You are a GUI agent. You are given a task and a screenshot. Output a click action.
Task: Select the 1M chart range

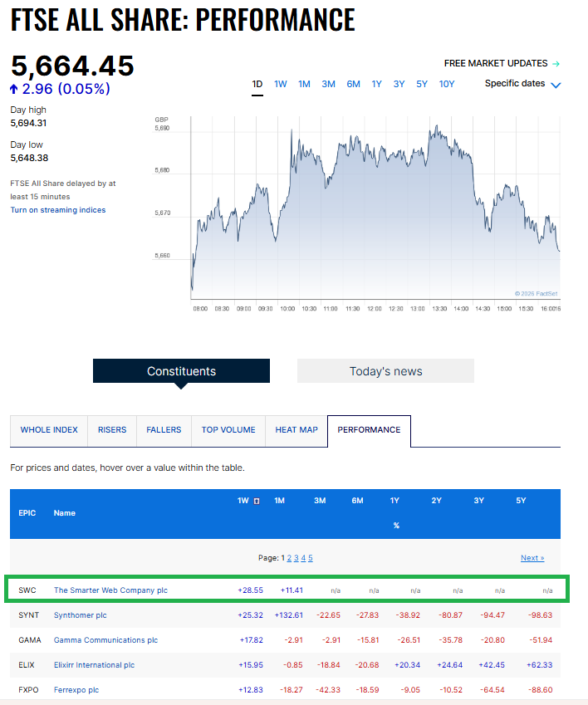[x=304, y=84]
